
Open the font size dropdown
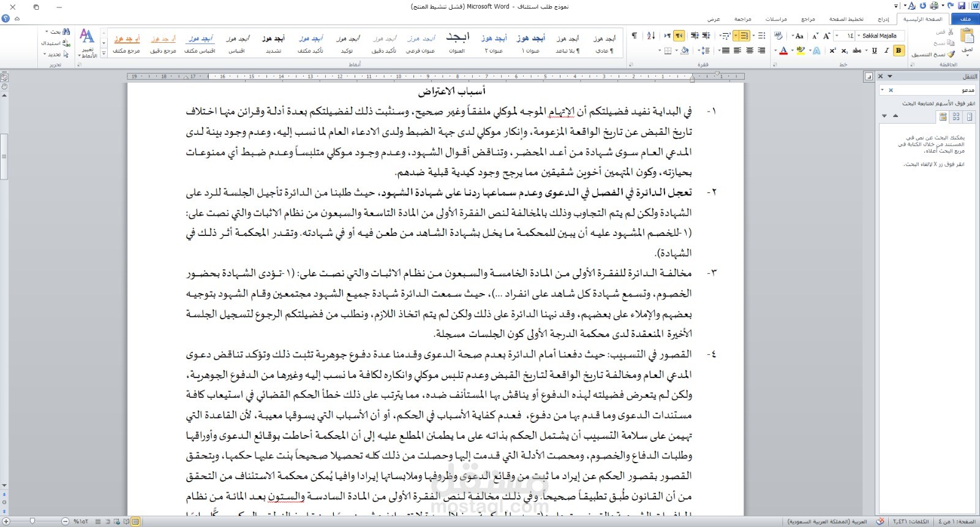[x=837, y=36]
